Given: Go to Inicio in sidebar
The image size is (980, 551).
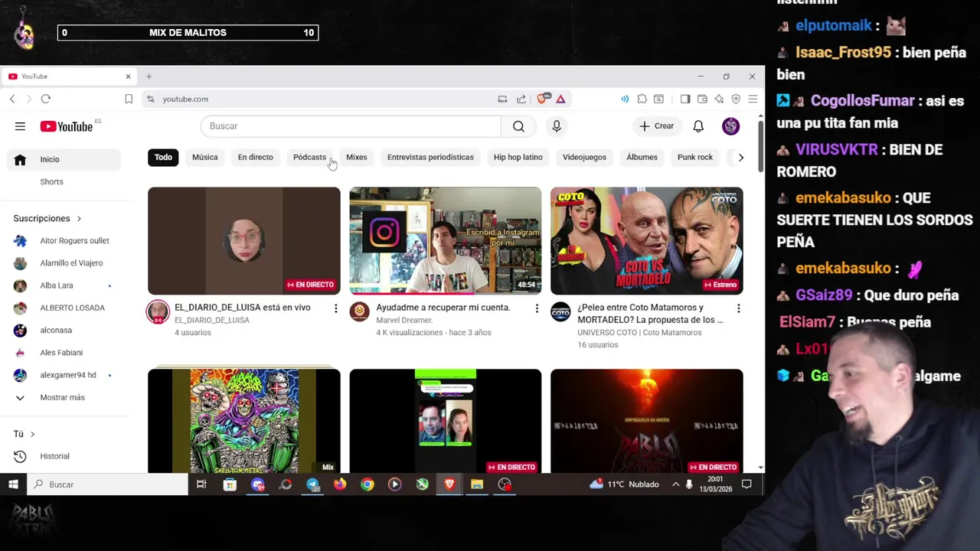Looking at the screenshot, I should tap(64, 159).
